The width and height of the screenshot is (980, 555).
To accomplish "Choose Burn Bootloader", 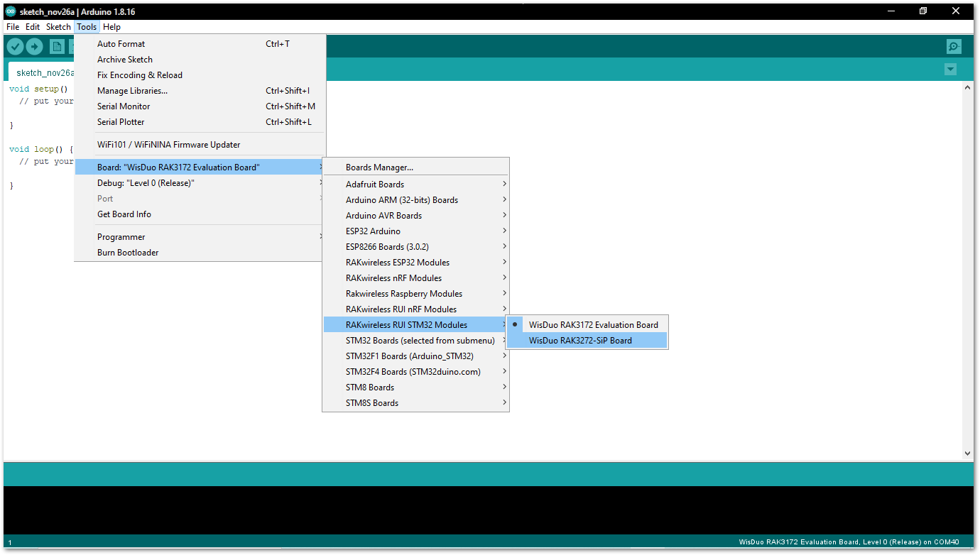I will pyautogui.click(x=200, y=253).
